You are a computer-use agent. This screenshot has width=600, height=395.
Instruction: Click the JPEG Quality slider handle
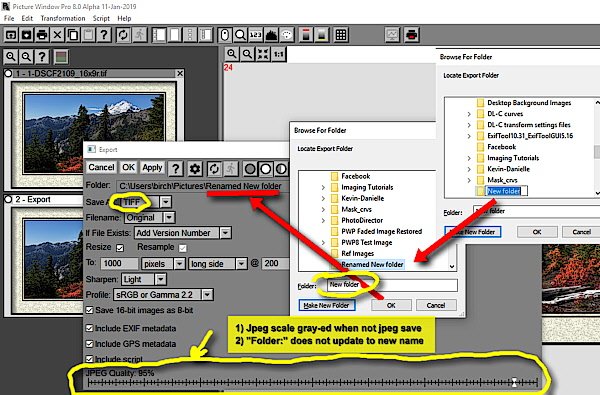point(515,382)
